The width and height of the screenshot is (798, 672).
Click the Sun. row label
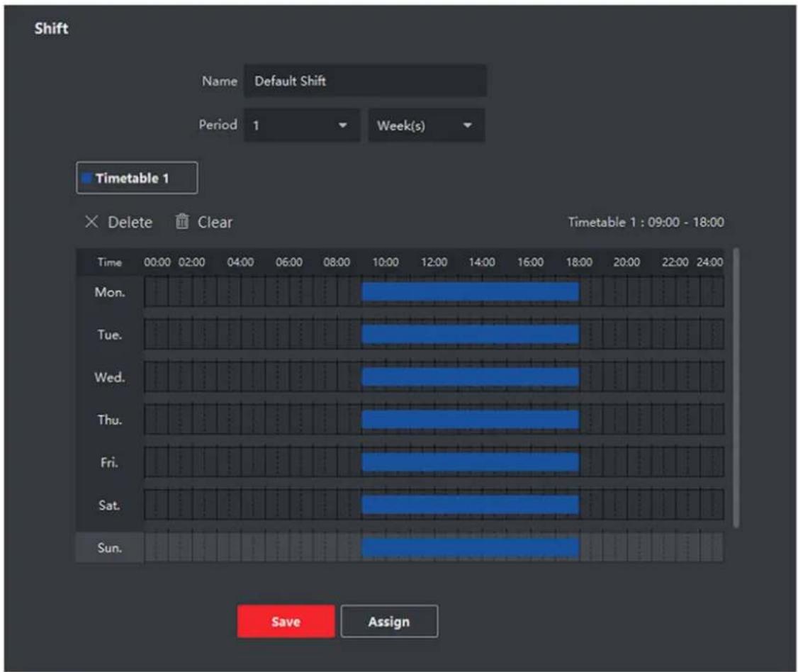(109, 548)
